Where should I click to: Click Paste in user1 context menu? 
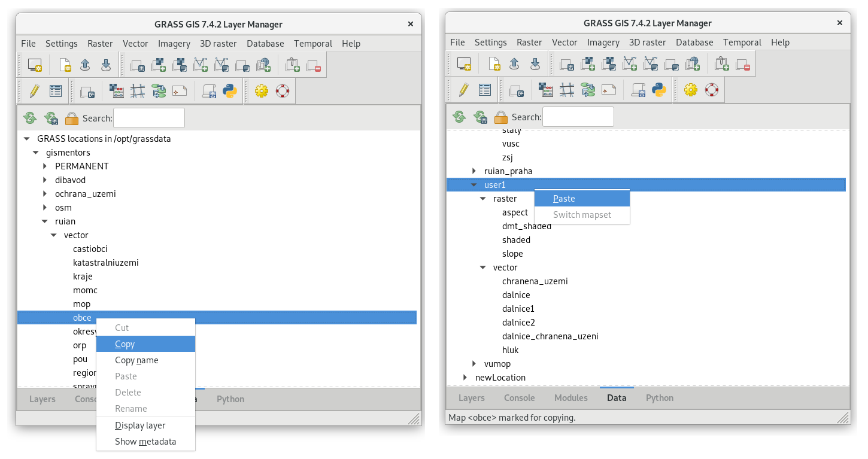click(x=582, y=199)
